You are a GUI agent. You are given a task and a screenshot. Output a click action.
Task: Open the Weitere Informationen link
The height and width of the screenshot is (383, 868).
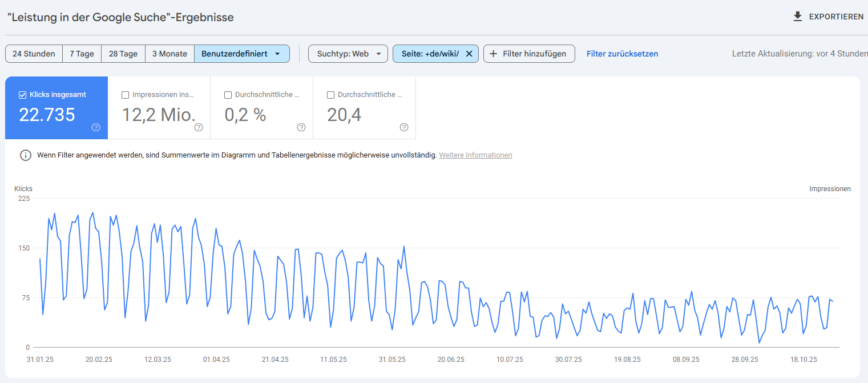pos(475,155)
